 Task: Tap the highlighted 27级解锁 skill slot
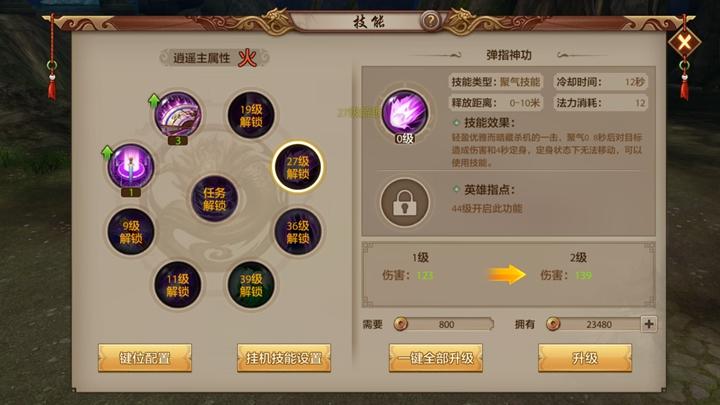click(298, 167)
